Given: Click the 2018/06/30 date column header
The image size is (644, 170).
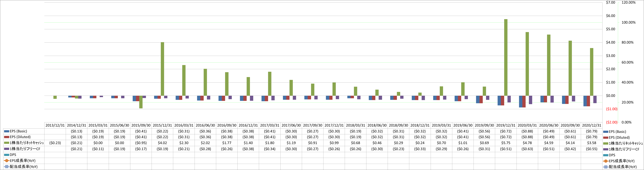Looking at the screenshot, I should coord(377,125).
